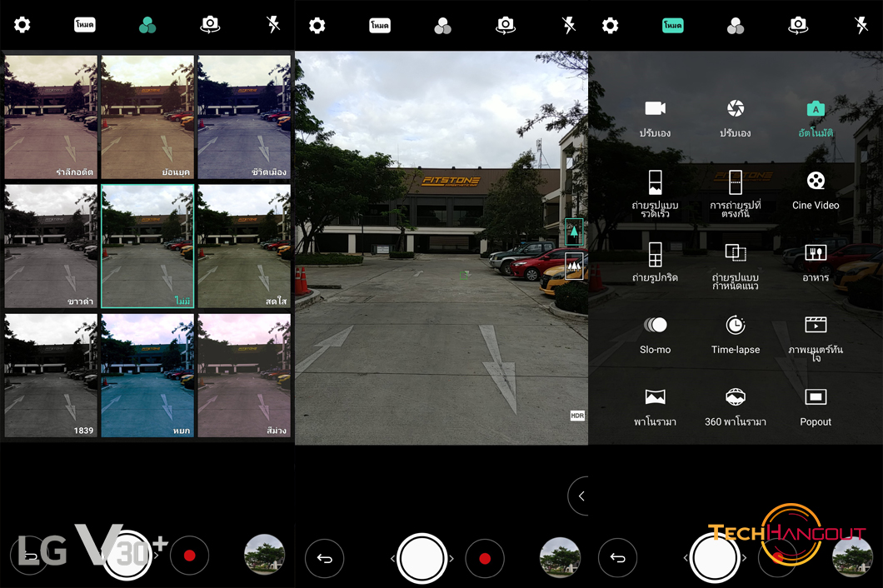Close the highlighted โหมด mode menu
Screen dimensions: 883x588
[x=673, y=25]
